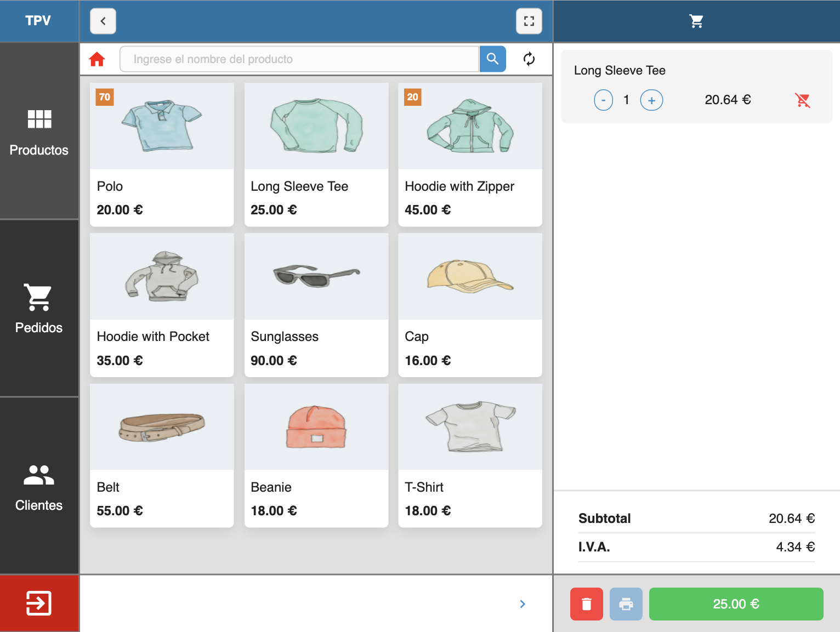This screenshot has height=632, width=840.
Task: Click the red logout icon
Action: [39, 603]
